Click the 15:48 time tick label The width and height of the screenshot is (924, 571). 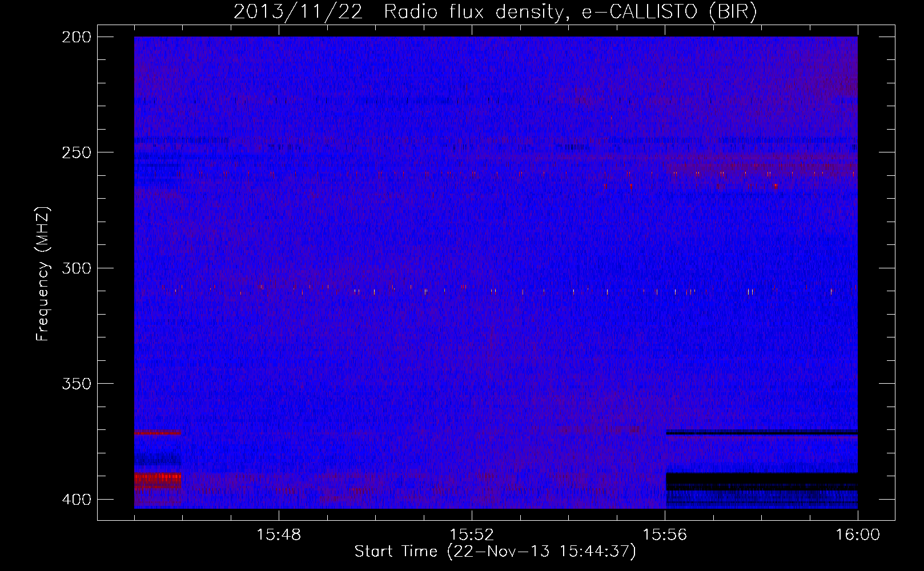coord(279,535)
